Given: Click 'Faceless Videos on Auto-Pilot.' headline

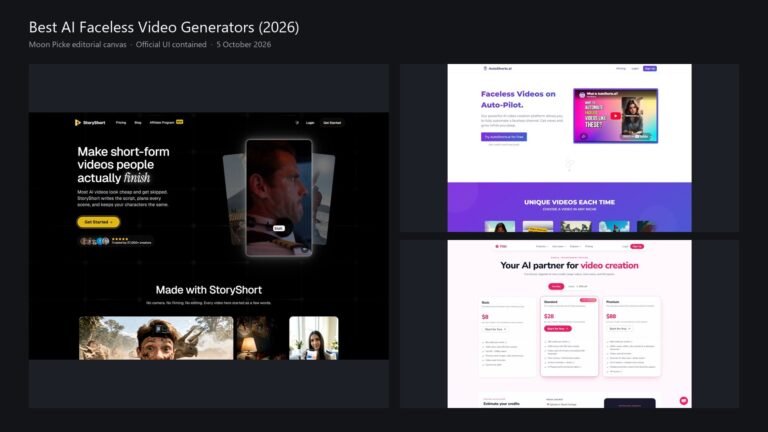Looking at the screenshot, I should coord(518,99).
